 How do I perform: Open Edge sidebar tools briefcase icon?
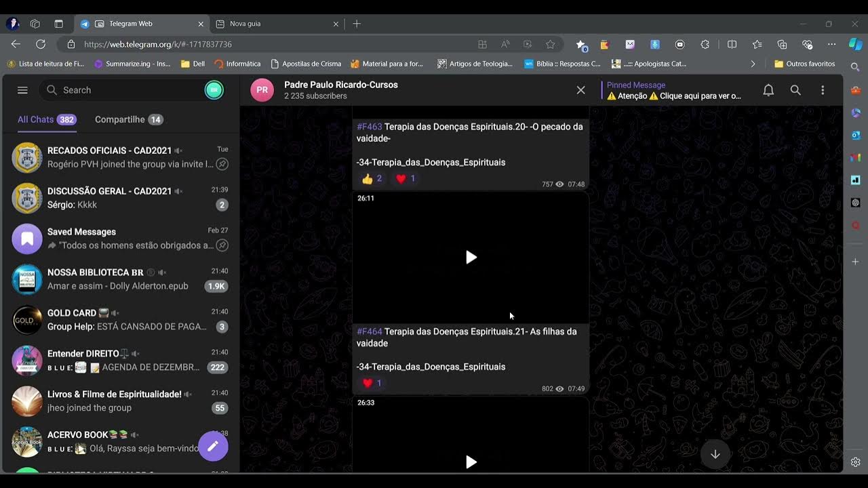coord(856,90)
